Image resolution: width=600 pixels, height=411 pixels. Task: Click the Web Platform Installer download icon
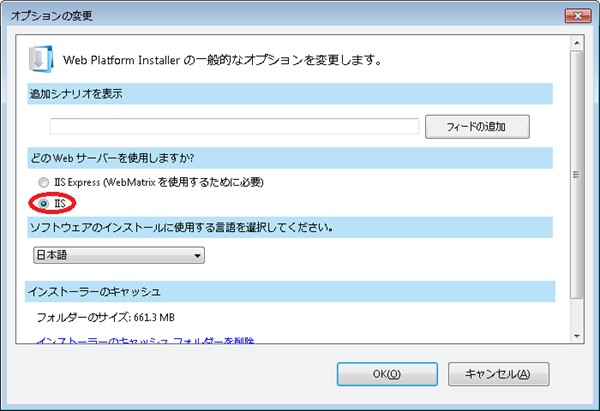pos(41,59)
